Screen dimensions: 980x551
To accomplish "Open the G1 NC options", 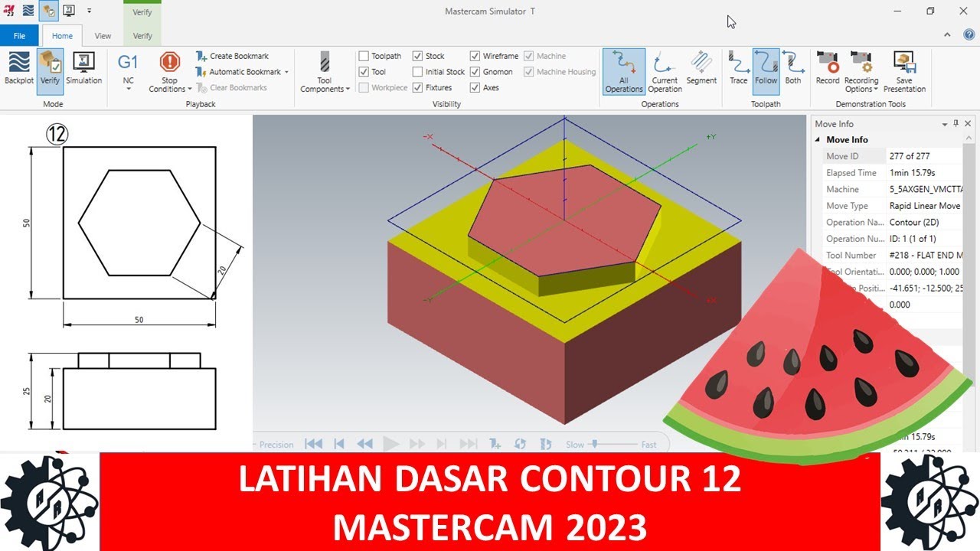I will [128, 71].
